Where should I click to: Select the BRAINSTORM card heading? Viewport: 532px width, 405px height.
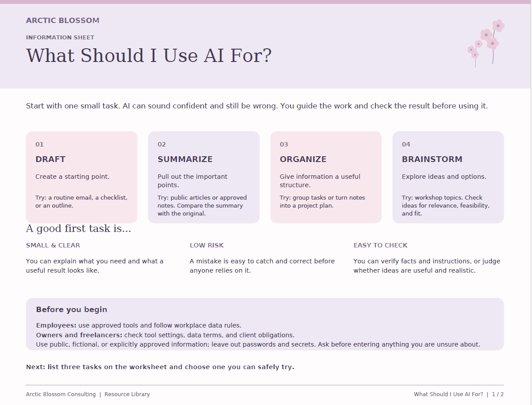(x=432, y=159)
